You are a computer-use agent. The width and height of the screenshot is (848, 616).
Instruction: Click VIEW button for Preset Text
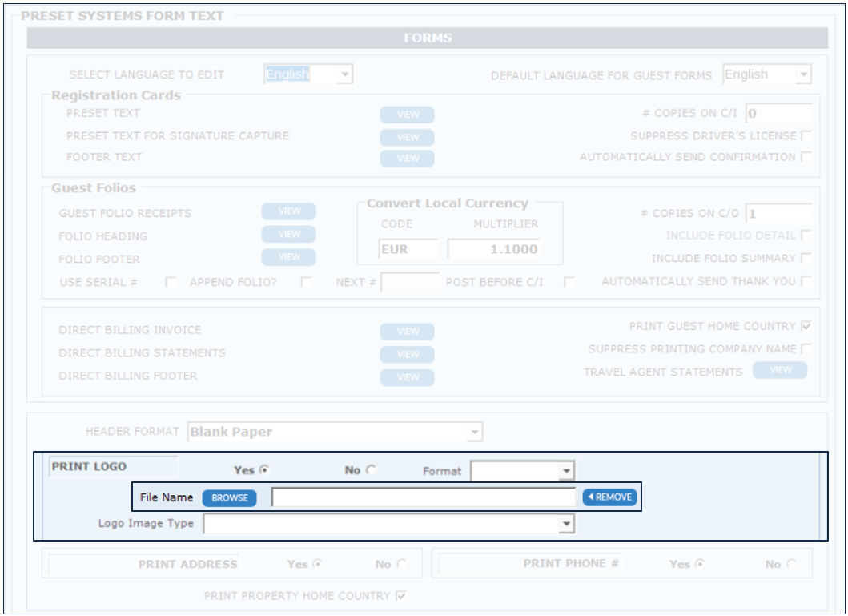407,115
